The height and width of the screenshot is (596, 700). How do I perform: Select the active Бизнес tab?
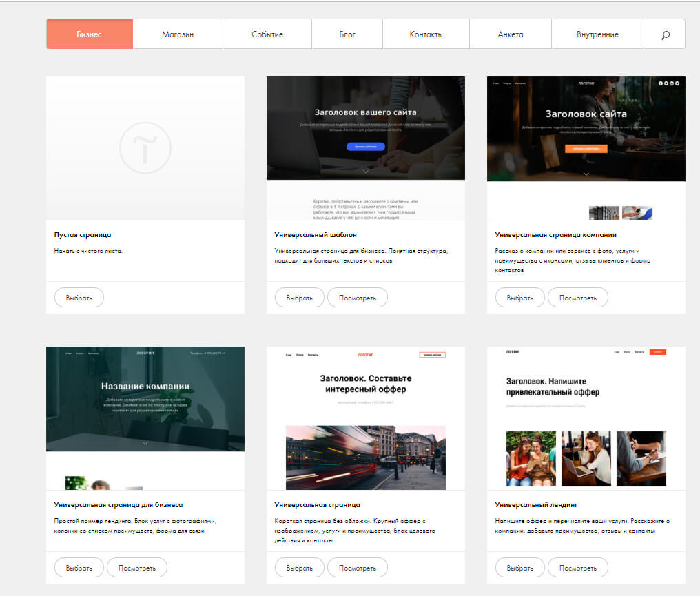[x=90, y=34]
